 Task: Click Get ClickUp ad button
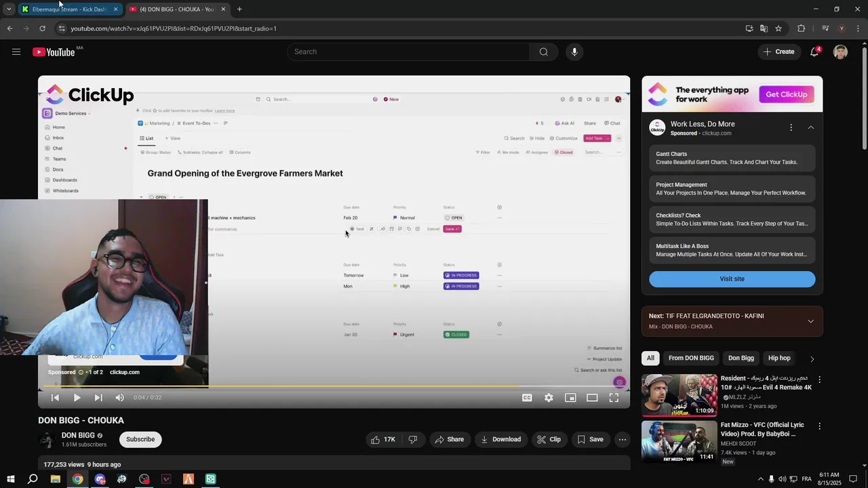[787, 94]
